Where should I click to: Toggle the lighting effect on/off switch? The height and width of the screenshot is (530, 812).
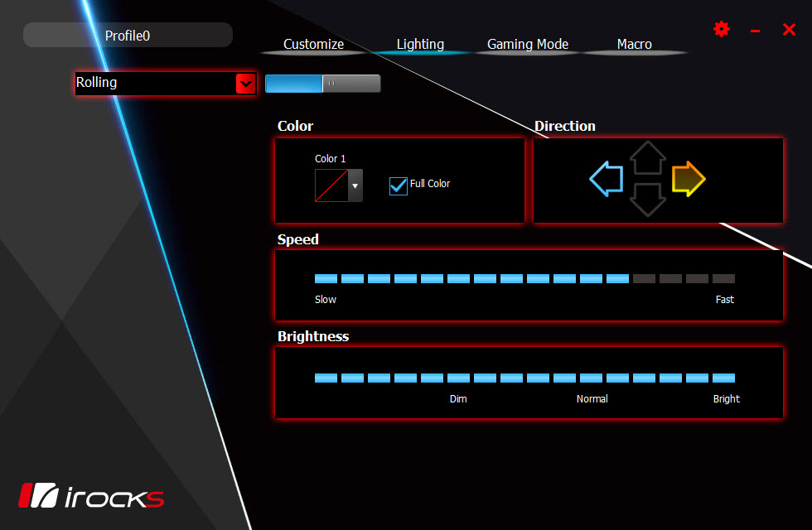click(x=322, y=84)
